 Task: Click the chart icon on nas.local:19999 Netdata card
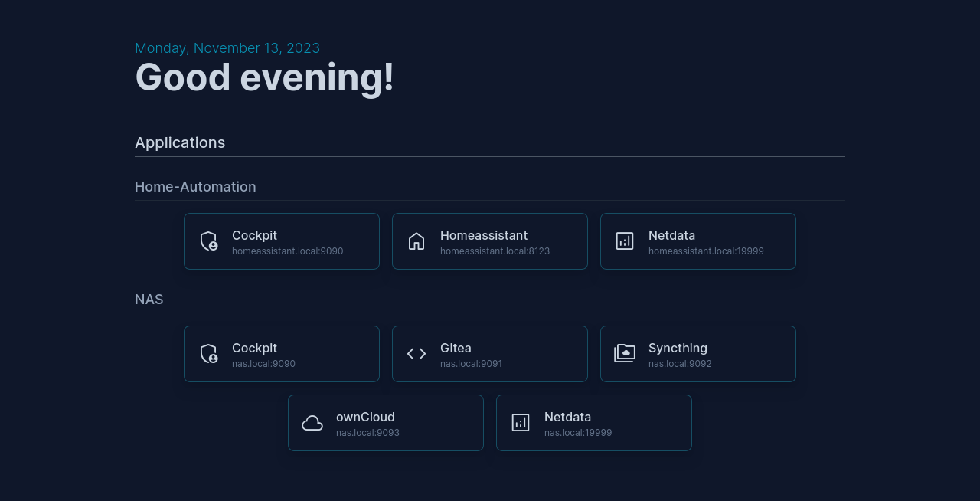coord(521,423)
